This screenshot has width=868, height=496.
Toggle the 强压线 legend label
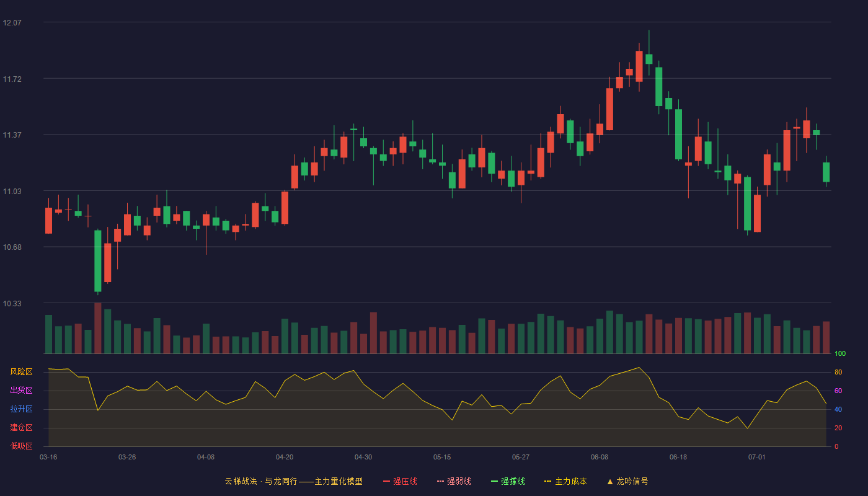click(x=405, y=481)
